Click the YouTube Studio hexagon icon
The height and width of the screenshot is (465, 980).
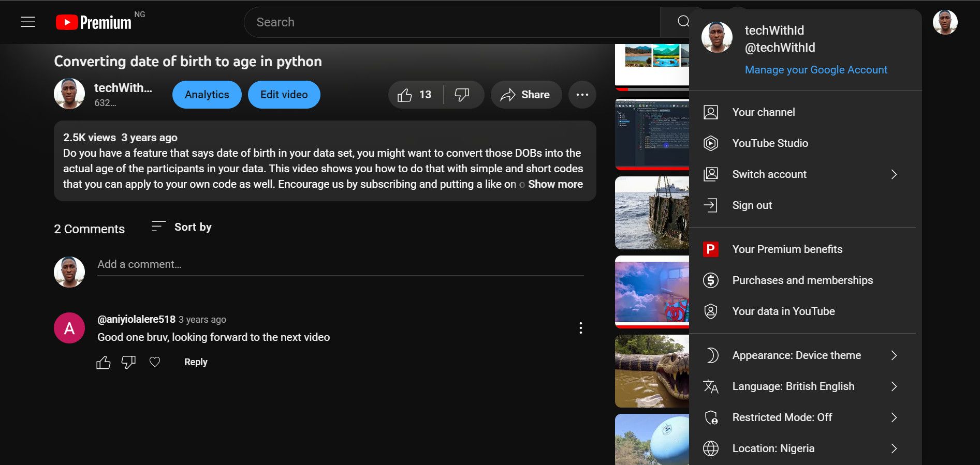(711, 143)
